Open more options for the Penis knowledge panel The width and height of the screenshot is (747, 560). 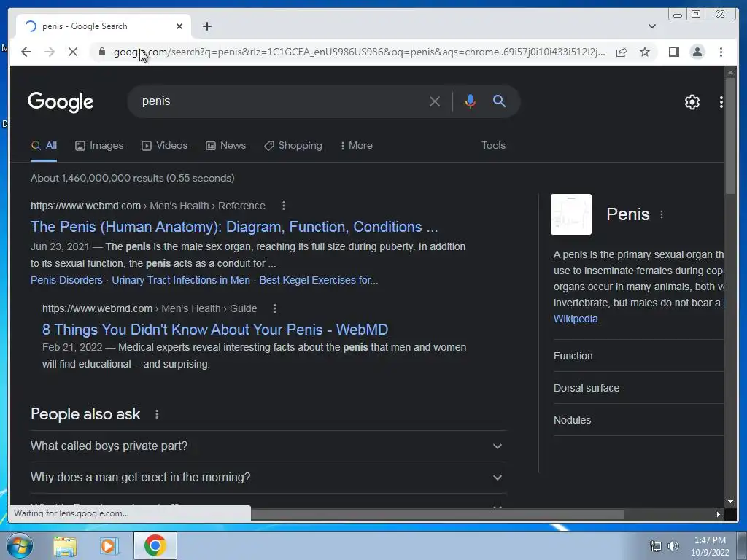coord(661,215)
